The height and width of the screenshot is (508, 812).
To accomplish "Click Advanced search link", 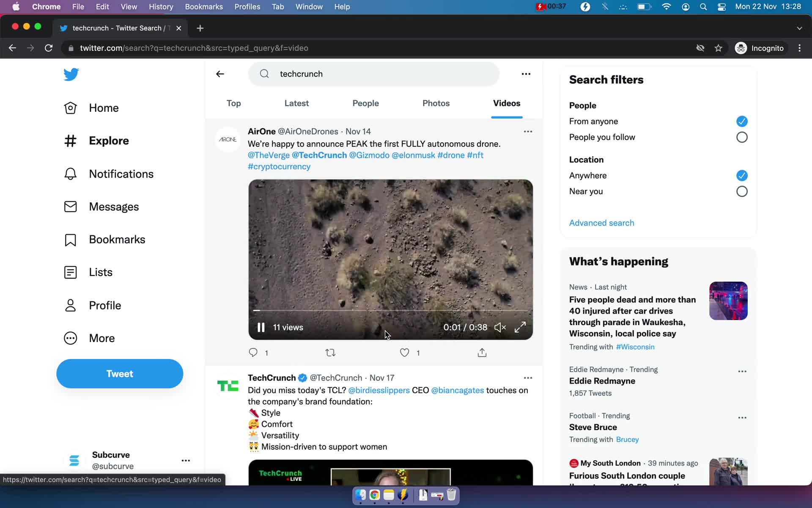I will 601,223.
